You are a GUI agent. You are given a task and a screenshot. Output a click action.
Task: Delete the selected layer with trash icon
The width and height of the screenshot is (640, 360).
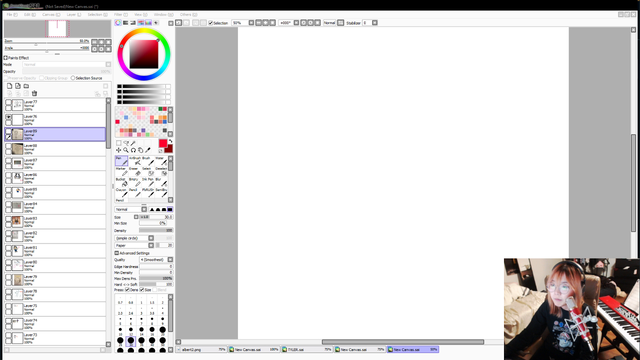34,93
